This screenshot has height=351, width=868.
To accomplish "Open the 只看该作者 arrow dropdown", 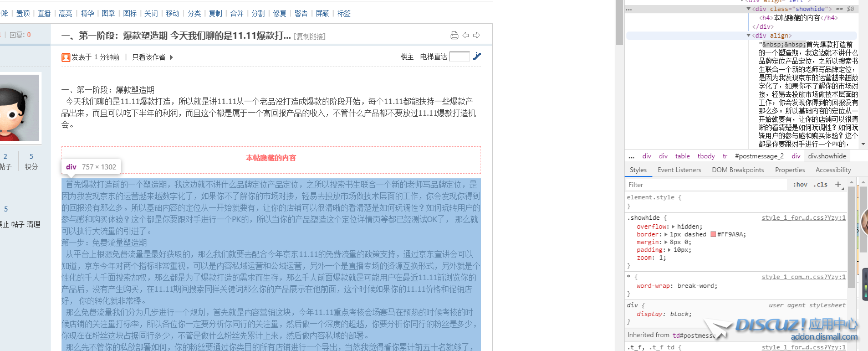I will pos(171,57).
